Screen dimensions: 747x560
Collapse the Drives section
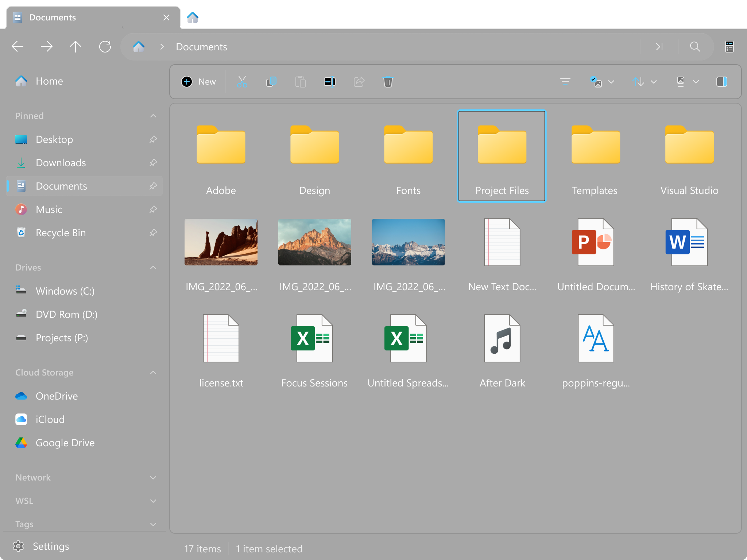click(153, 268)
